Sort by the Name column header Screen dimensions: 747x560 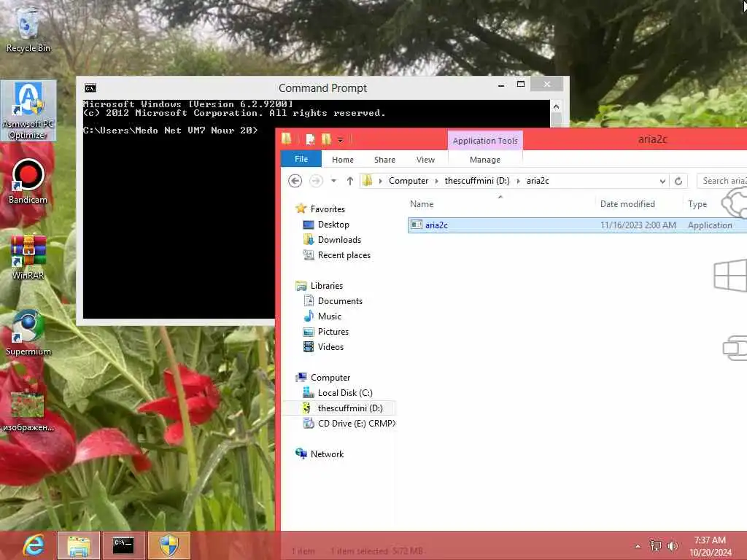pyautogui.click(x=422, y=204)
